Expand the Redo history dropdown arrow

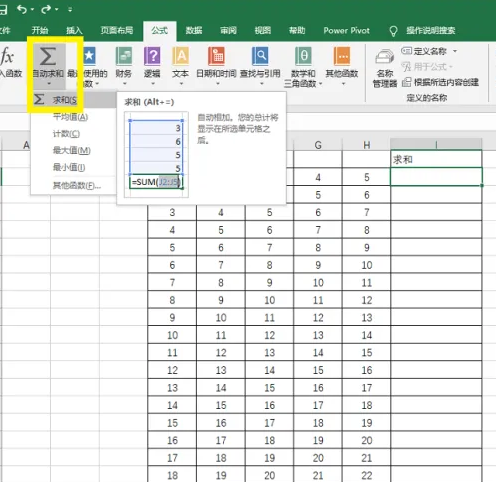click(56, 10)
